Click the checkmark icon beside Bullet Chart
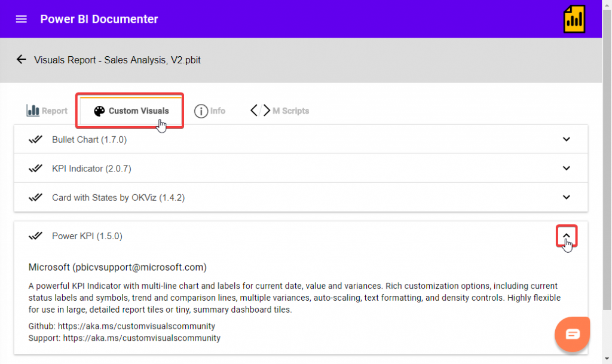The width and height of the screenshot is (612, 364). point(35,139)
